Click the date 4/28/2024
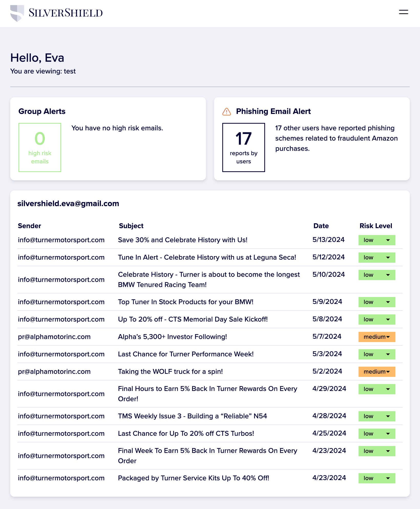The image size is (420, 509). (x=329, y=416)
